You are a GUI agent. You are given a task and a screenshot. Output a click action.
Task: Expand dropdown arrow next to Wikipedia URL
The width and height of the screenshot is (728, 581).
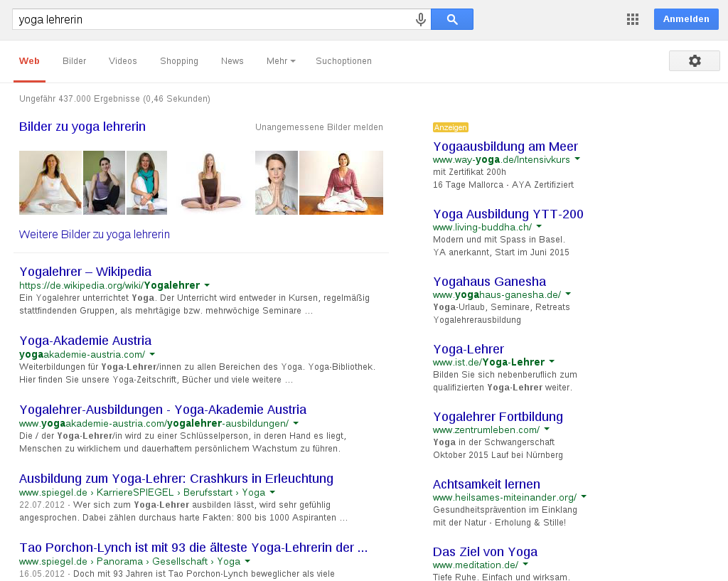(207, 285)
